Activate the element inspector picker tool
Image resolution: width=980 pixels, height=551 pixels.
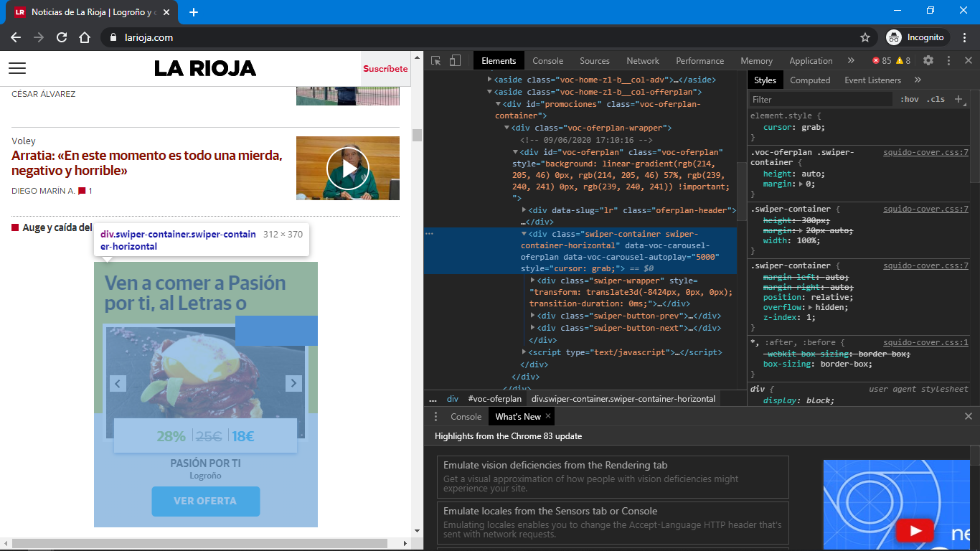coord(436,61)
